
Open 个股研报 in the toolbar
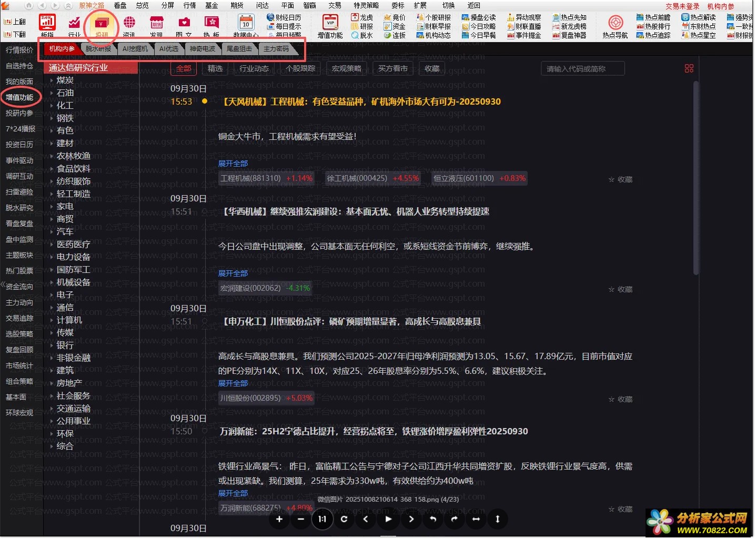(x=434, y=17)
